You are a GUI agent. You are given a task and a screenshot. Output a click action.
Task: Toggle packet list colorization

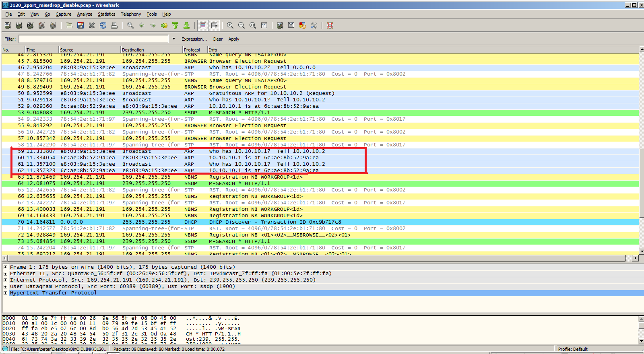(x=203, y=25)
